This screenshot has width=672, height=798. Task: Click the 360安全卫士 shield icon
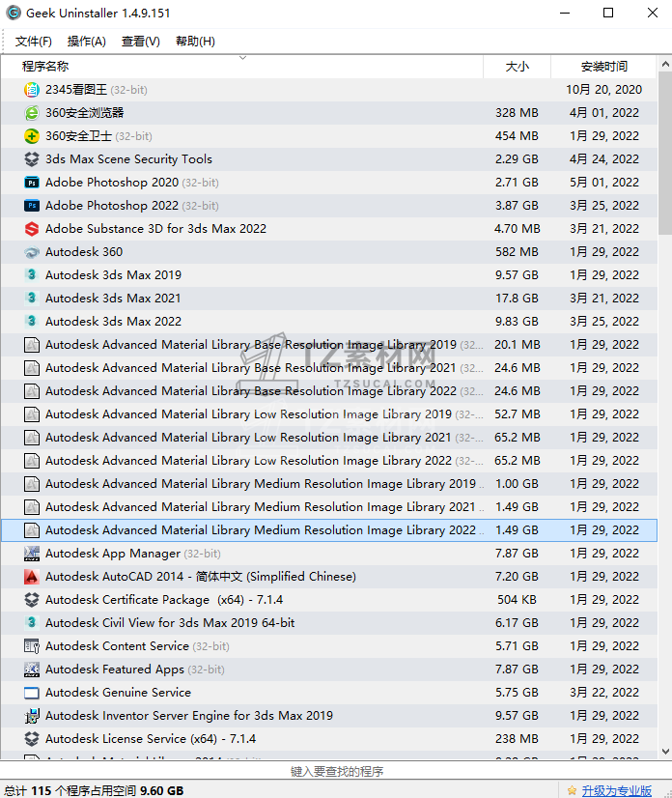(32, 136)
